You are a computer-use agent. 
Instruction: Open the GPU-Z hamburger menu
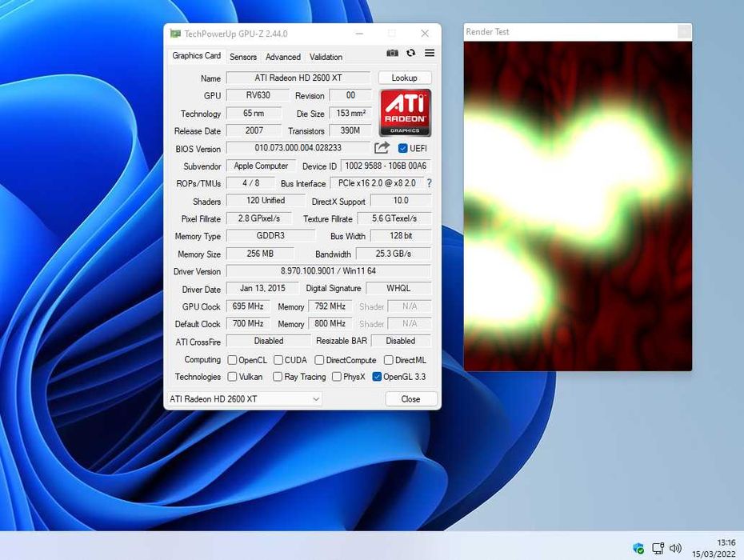[x=430, y=53]
